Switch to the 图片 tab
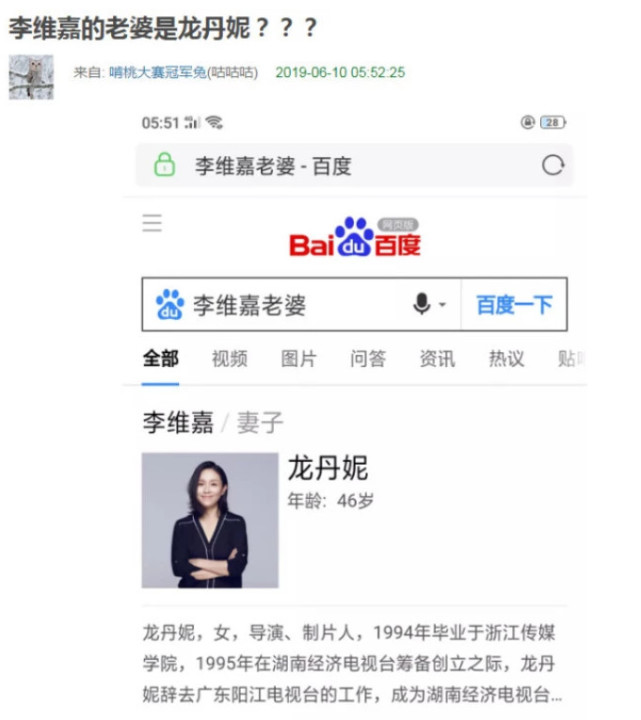The width and height of the screenshot is (641, 720). [x=299, y=359]
